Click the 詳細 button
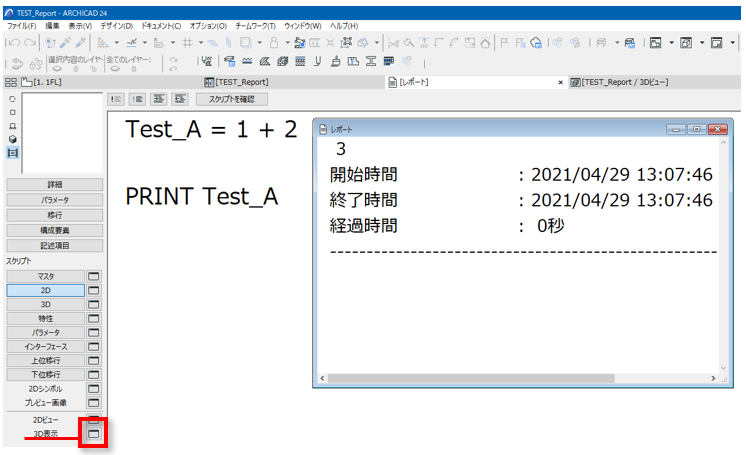 pos(55,185)
